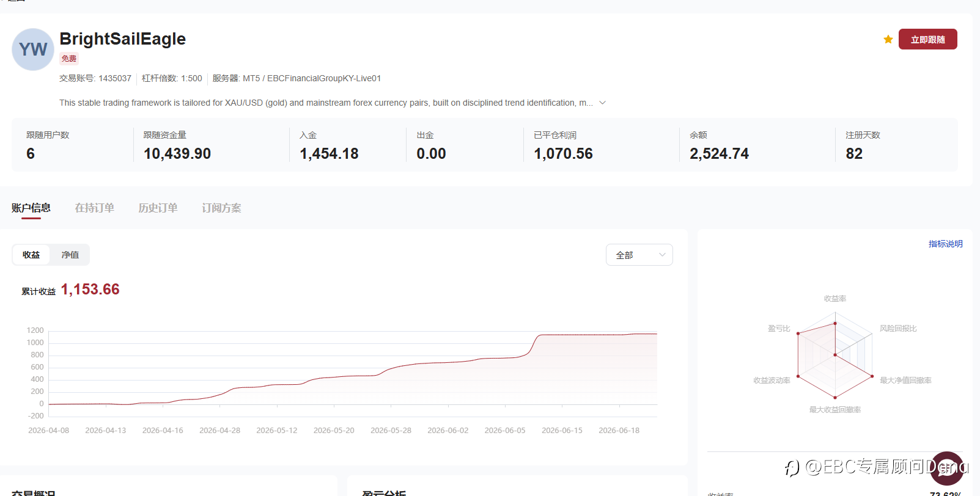Open the 指标说明 link

[x=946, y=244]
